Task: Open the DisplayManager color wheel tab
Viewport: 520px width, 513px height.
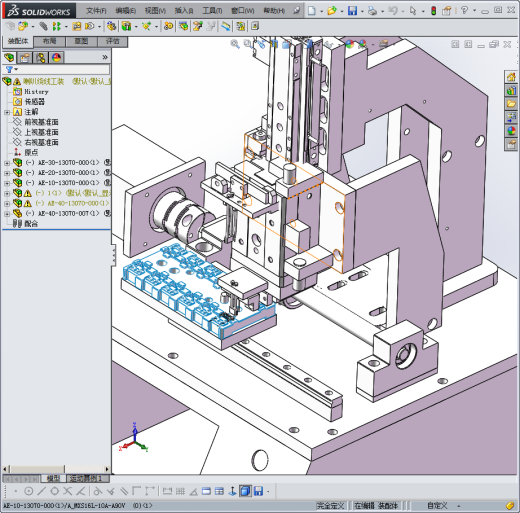Action: tap(56, 58)
